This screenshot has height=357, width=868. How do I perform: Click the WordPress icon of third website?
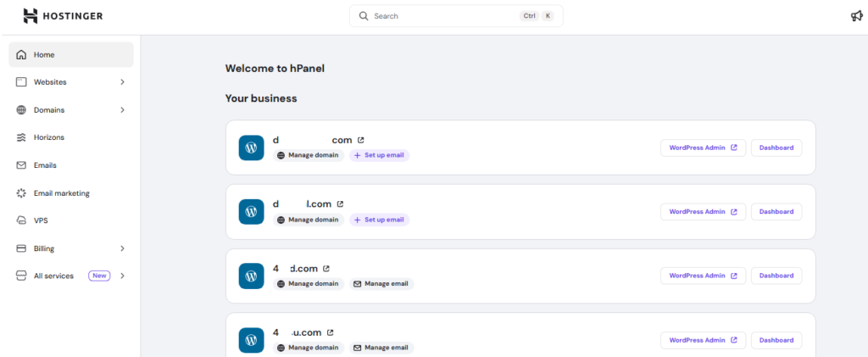pyautogui.click(x=251, y=276)
